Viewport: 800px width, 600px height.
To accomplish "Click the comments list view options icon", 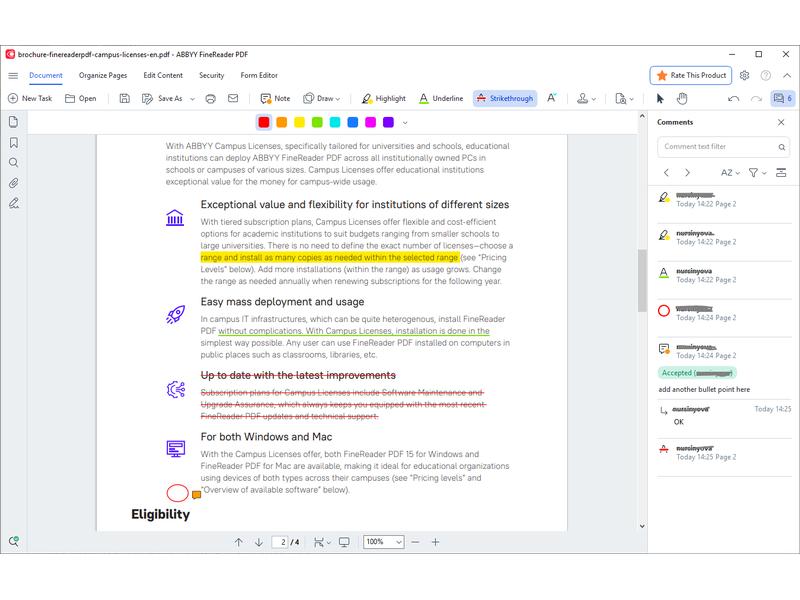I will click(x=781, y=173).
